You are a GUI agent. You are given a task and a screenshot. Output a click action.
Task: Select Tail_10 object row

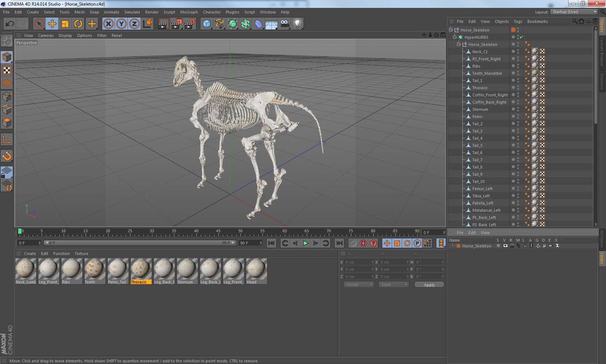(x=478, y=181)
